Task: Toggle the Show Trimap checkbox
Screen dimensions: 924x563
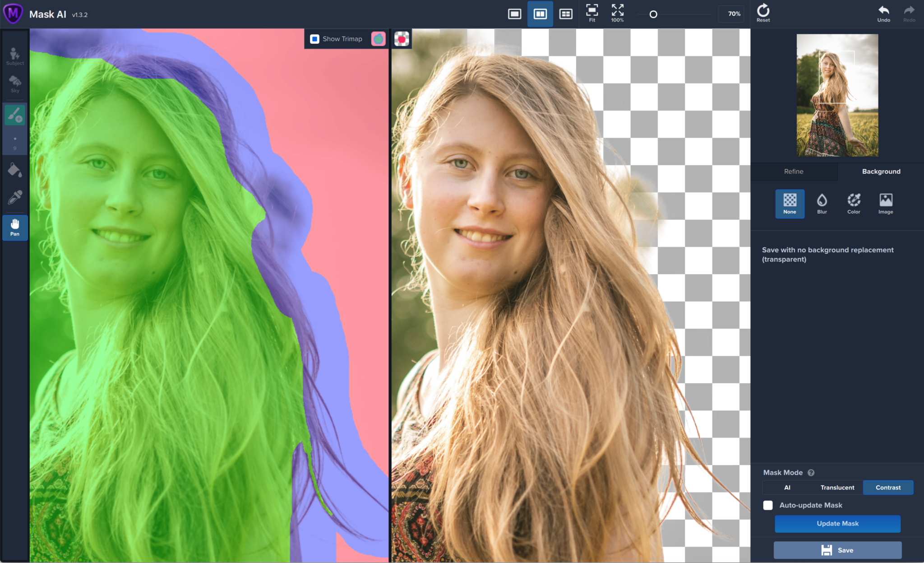Action: pyautogui.click(x=314, y=39)
